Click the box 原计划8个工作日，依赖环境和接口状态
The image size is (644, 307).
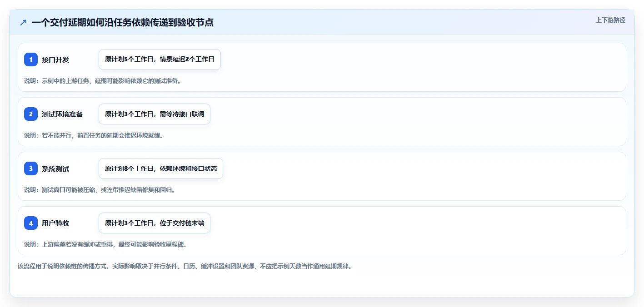[x=161, y=168]
